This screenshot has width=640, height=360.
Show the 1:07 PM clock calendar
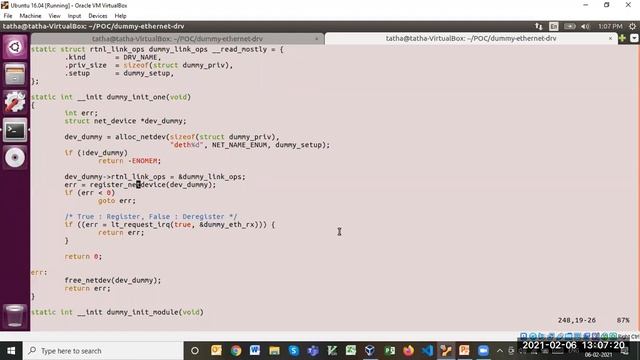(x=610, y=26)
